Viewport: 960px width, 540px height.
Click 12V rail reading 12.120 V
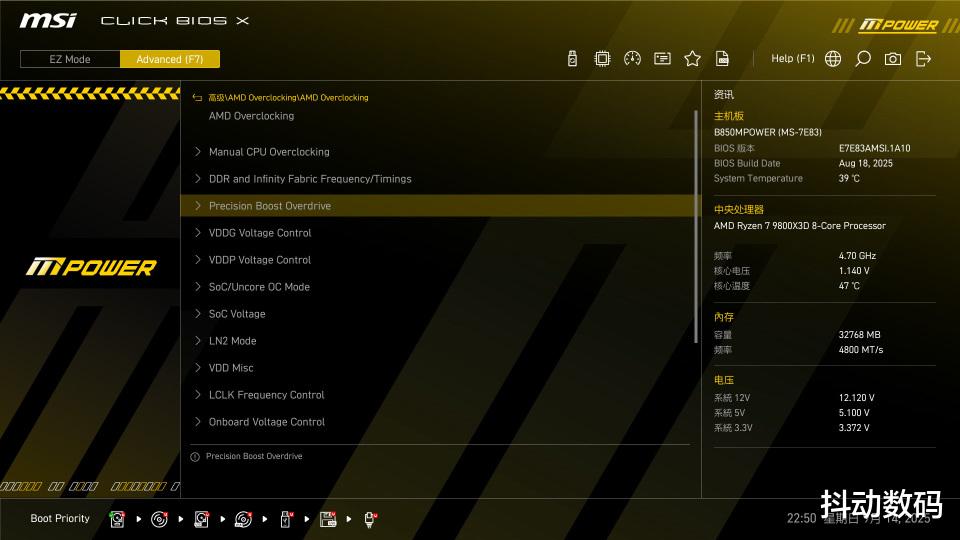pos(857,398)
